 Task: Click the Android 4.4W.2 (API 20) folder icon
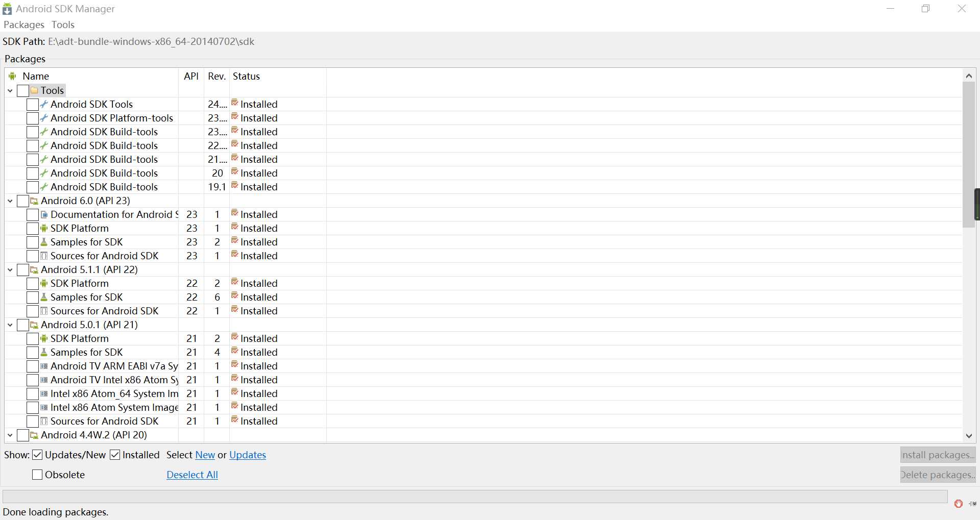point(34,435)
